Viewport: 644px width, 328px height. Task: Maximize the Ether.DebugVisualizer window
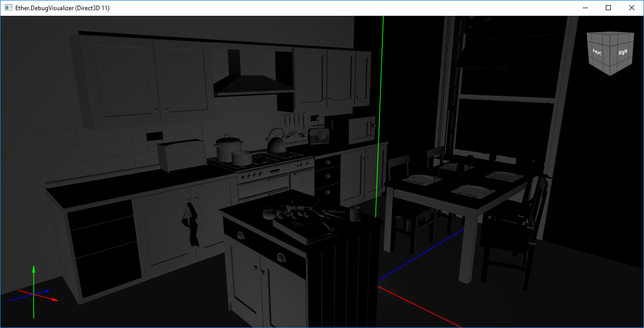pos(608,8)
